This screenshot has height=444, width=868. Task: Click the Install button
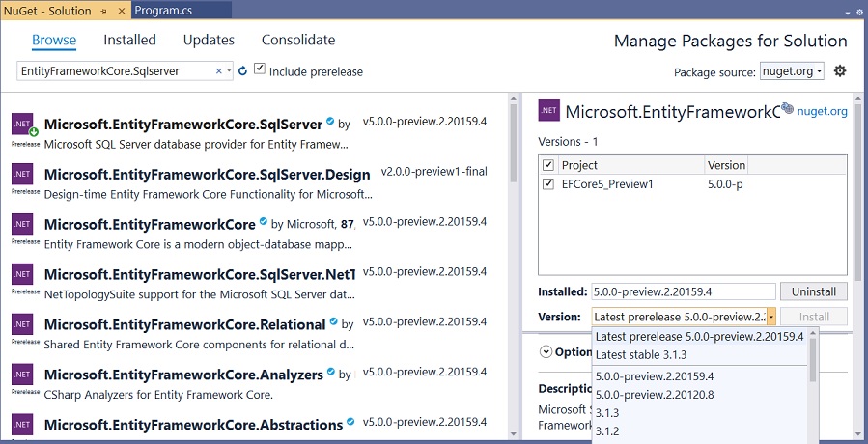point(813,318)
